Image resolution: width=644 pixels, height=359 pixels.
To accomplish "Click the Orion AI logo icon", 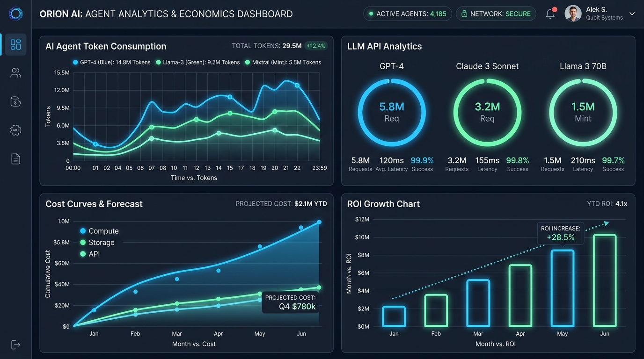I will coord(15,14).
